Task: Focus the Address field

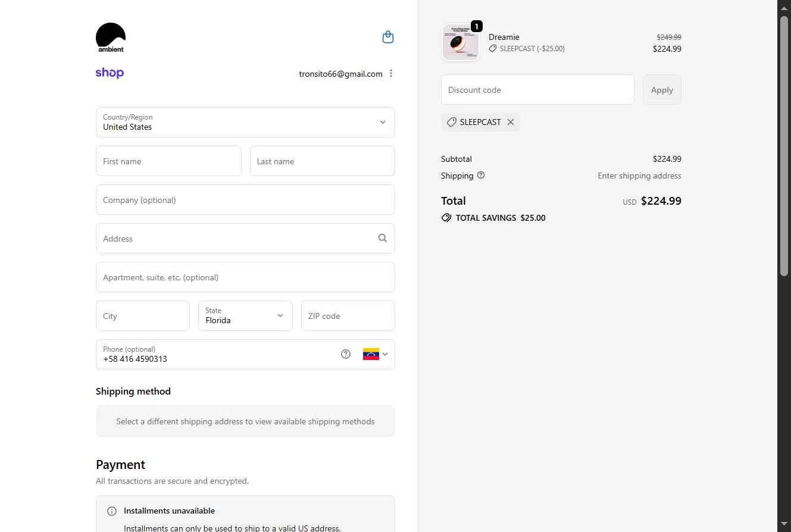Action: tap(245, 239)
